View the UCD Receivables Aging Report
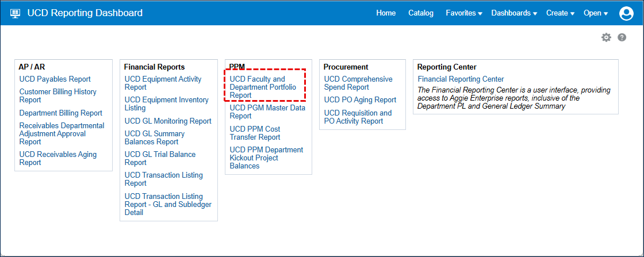 coord(57,158)
